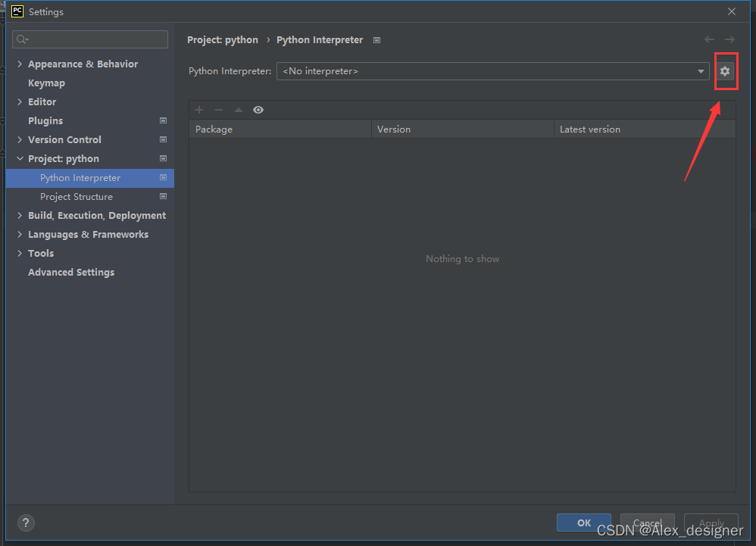This screenshot has width=756, height=546.
Task: Click the help question mark button
Action: [x=26, y=523]
